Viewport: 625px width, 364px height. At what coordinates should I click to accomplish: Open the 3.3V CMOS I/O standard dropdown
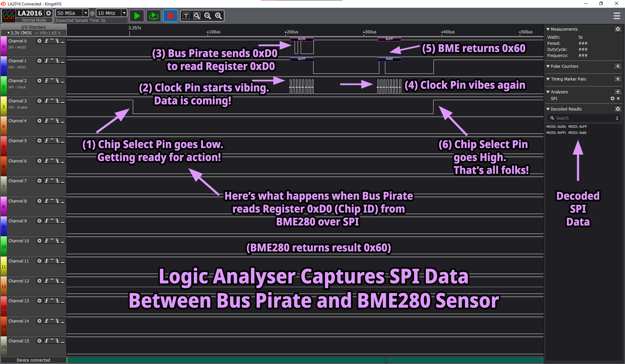pos(34,33)
